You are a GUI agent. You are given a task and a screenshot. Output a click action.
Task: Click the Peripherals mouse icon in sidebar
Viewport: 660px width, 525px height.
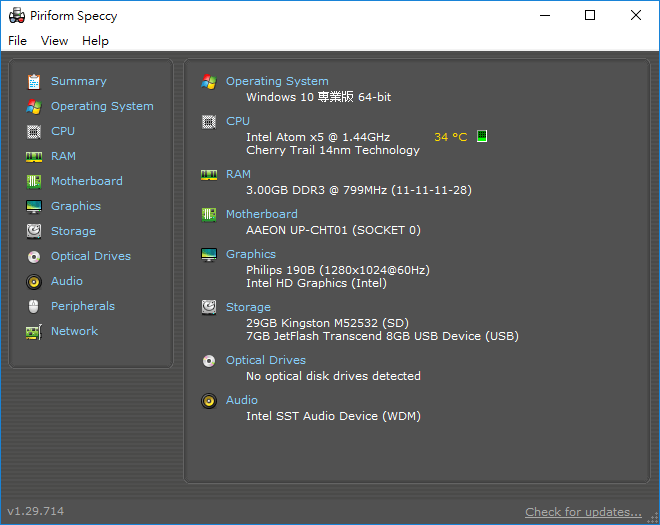(x=34, y=306)
